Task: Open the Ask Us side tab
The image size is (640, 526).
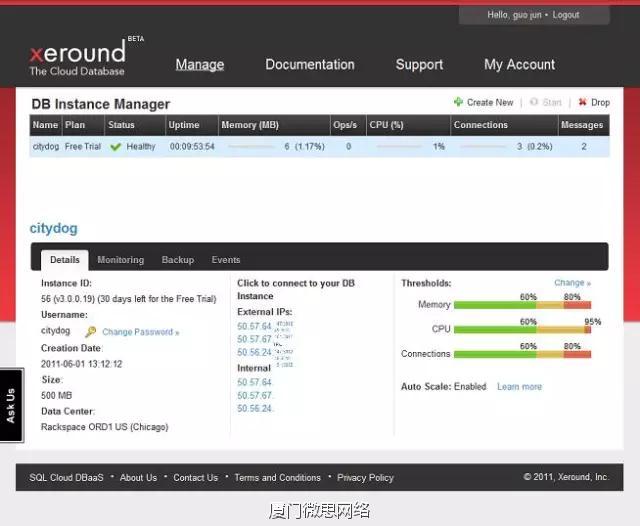Action: coord(11,405)
